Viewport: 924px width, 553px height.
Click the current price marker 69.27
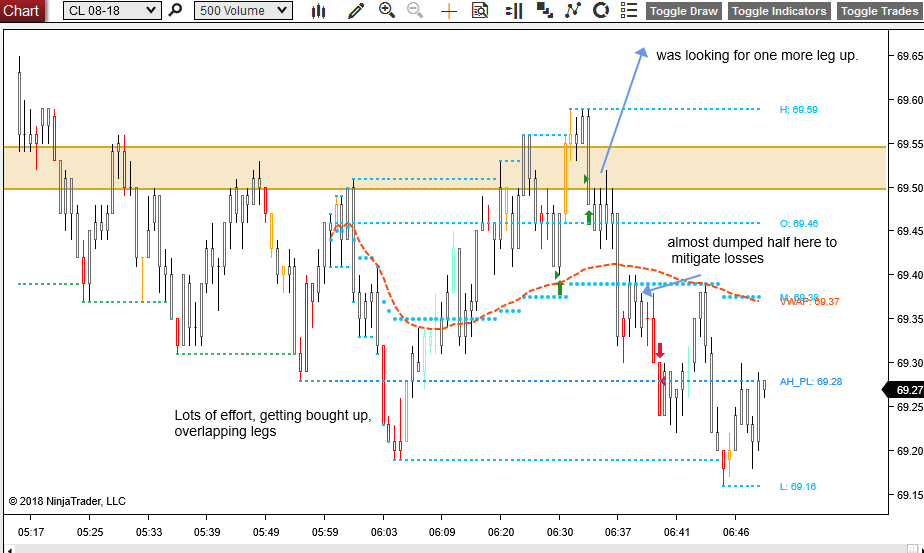click(x=903, y=390)
